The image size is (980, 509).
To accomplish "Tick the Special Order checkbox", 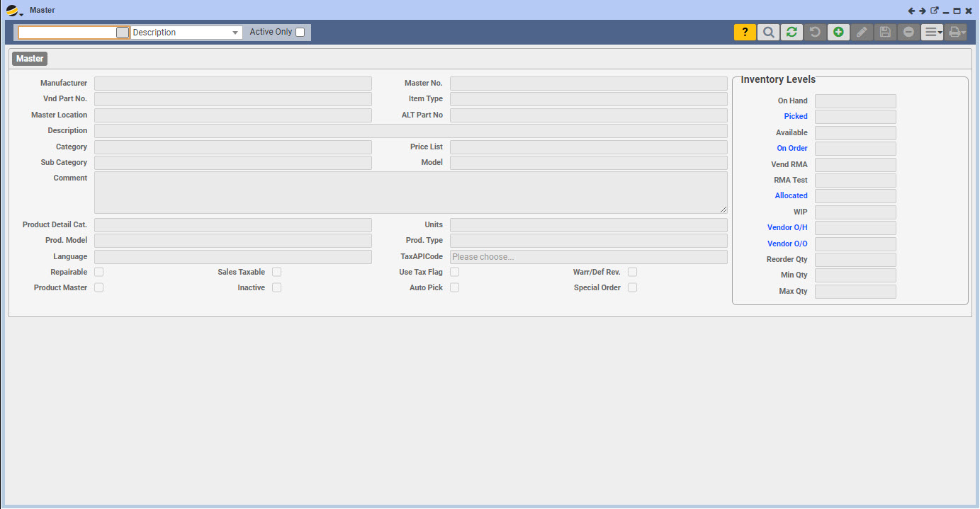I will pyautogui.click(x=632, y=287).
